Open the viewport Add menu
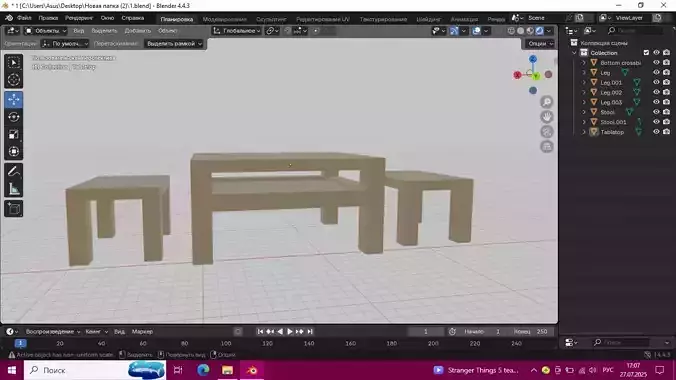 (x=138, y=31)
